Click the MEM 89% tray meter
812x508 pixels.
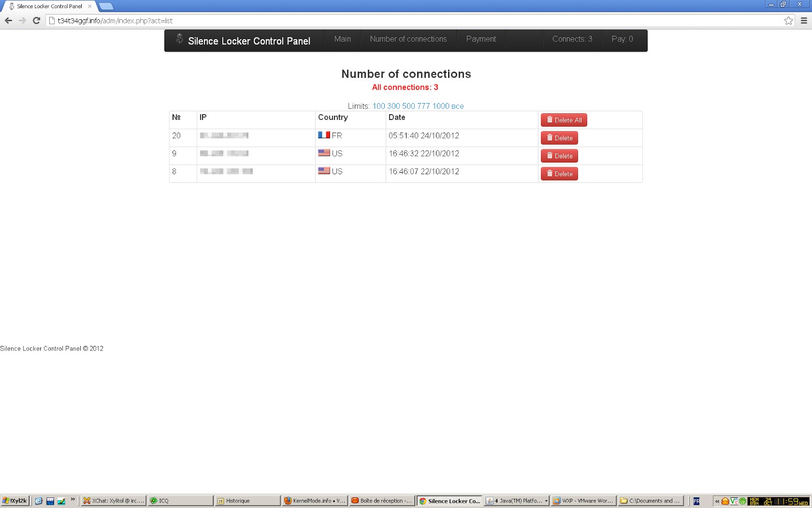coord(754,501)
